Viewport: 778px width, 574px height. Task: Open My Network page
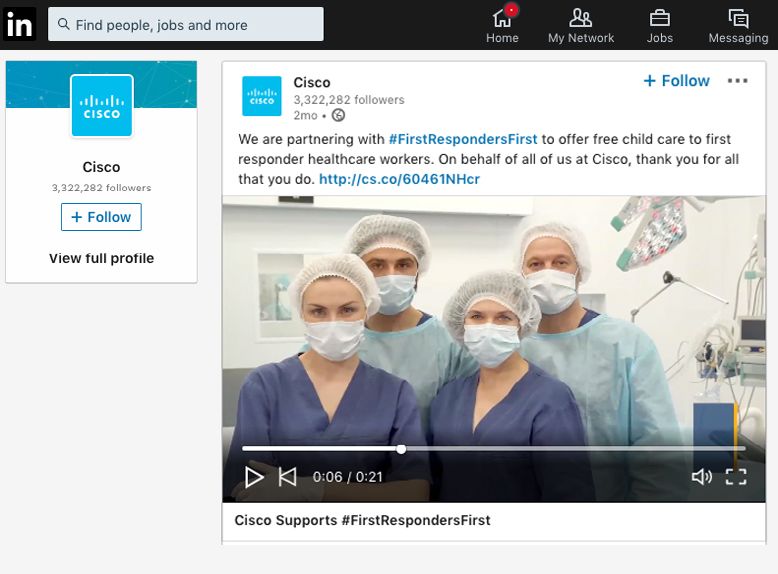click(x=581, y=25)
